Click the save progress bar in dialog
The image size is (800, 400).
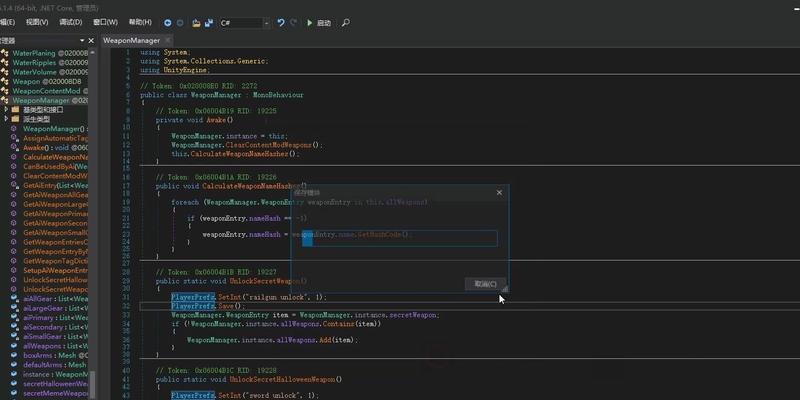(399, 238)
